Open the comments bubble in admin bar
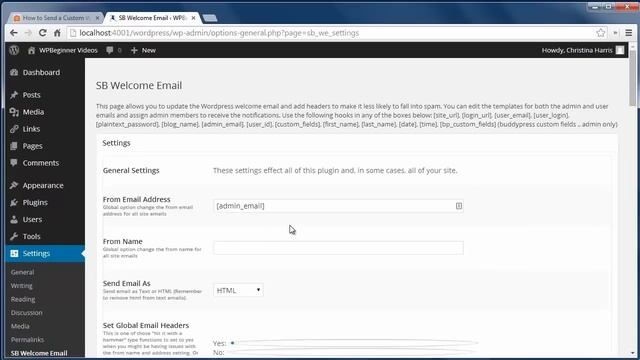Image resolution: width=640 pixels, height=360 pixels. click(110, 50)
